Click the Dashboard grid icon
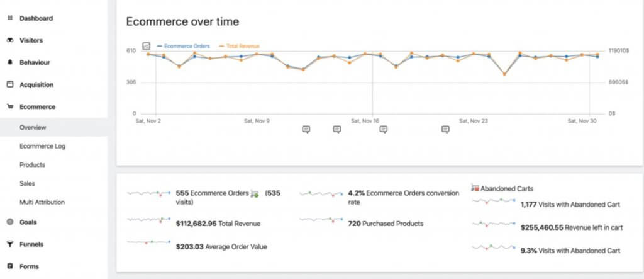This screenshot has width=644, height=279. (10, 18)
